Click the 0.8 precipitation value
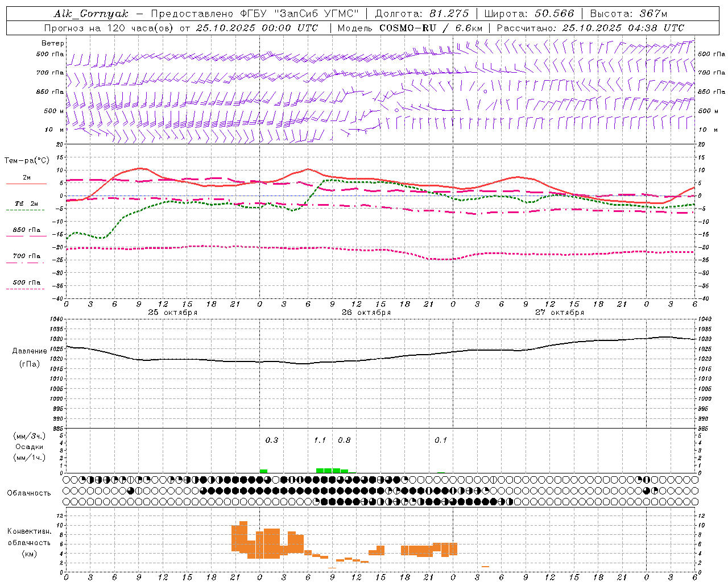 pyautogui.click(x=344, y=440)
